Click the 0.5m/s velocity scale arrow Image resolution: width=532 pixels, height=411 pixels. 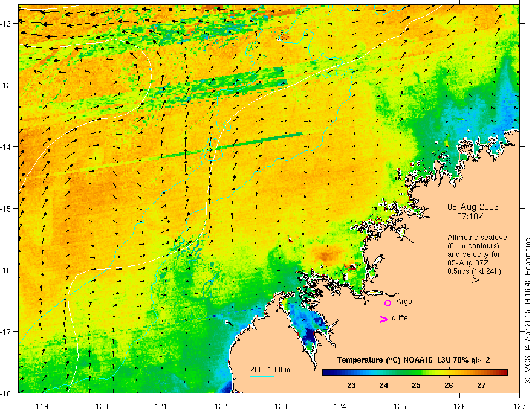tap(467, 280)
